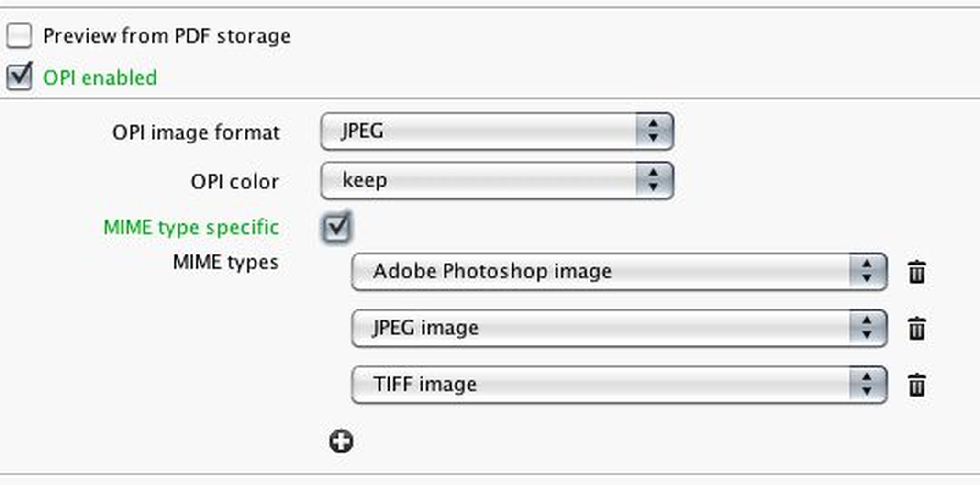Viewport: 980px width, 485px height.
Task: Click the Preview from PDF storage label
Action: tap(167, 36)
